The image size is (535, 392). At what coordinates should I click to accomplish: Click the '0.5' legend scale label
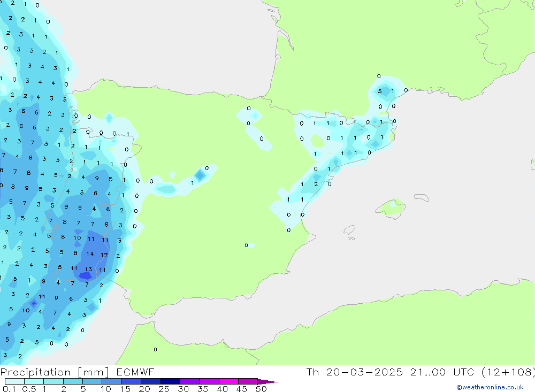coord(29,389)
